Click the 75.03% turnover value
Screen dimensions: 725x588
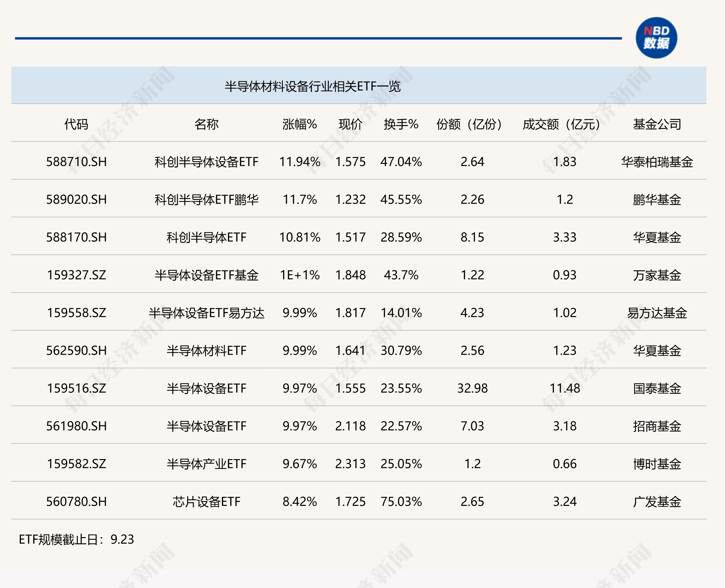click(401, 502)
